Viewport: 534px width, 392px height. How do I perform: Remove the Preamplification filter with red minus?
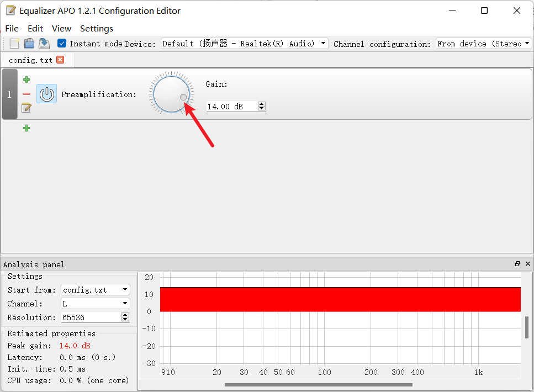27,94
